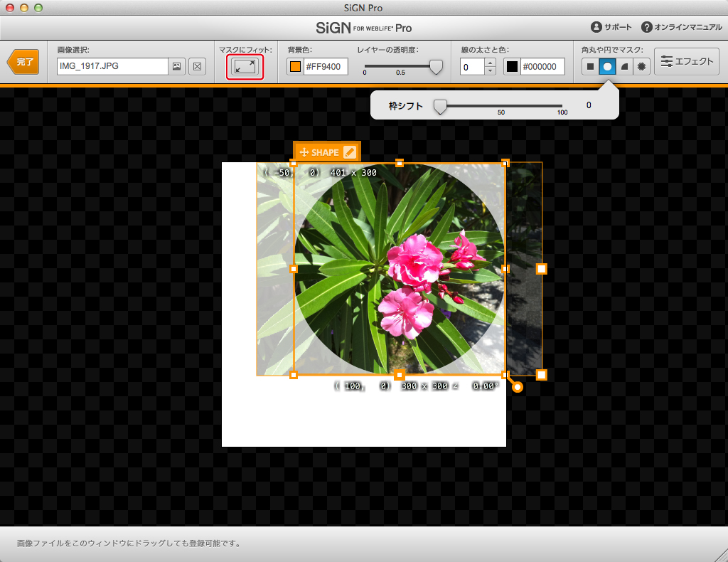728x562 pixels.
Task: Click the SHAPE edit pencil icon
Action: [349, 152]
